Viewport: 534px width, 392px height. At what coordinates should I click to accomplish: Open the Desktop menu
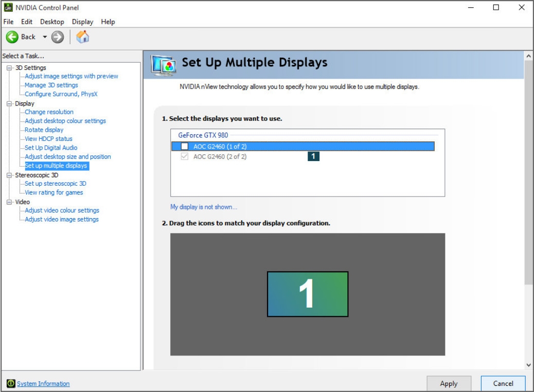tap(52, 22)
